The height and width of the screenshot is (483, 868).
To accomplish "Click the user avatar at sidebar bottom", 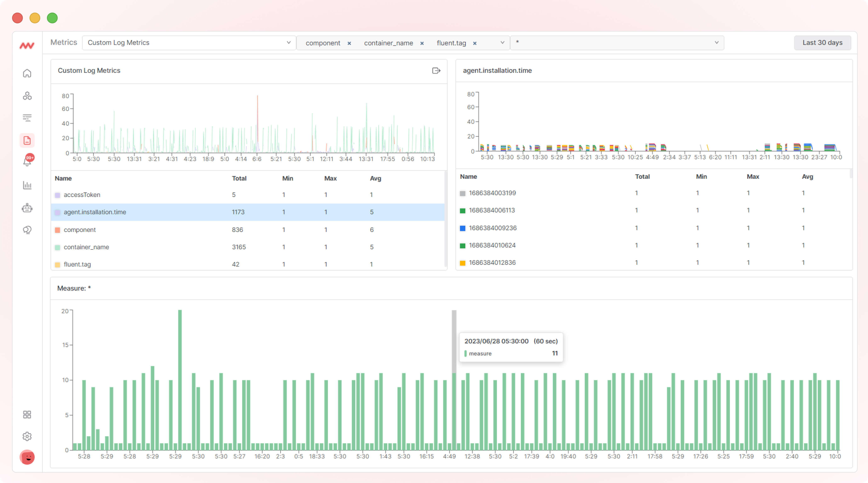I will pos(27,457).
